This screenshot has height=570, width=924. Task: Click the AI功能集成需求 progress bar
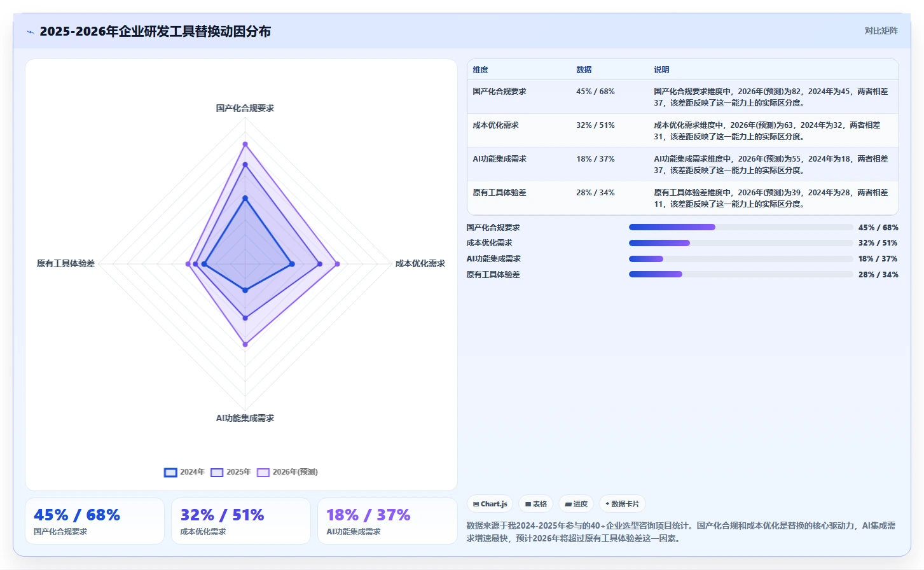[741, 259]
